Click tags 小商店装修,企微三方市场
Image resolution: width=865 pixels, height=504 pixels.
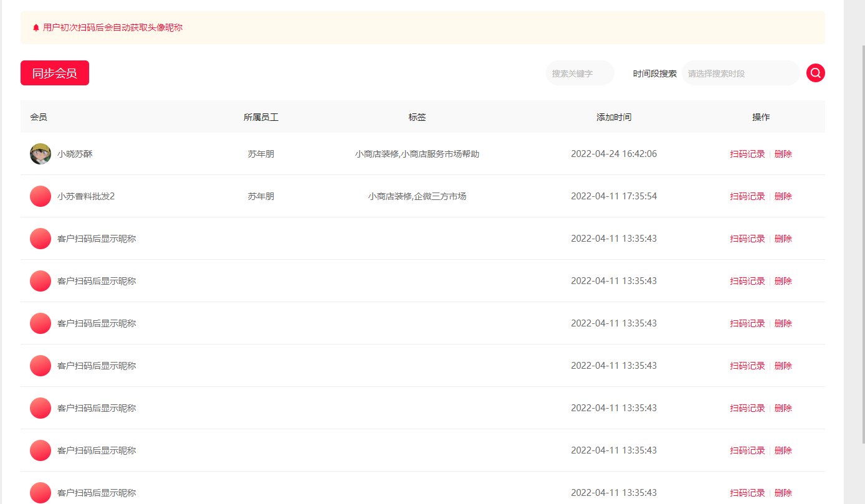(x=417, y=196)
